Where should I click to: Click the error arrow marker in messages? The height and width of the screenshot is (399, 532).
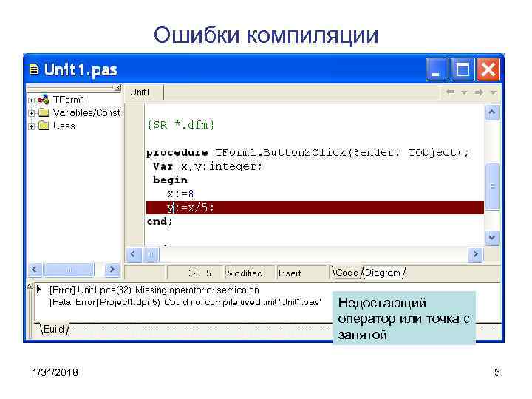point(39,290)
